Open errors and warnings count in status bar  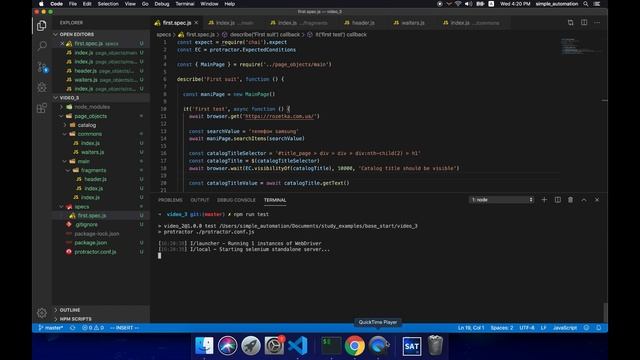(93, 328)
